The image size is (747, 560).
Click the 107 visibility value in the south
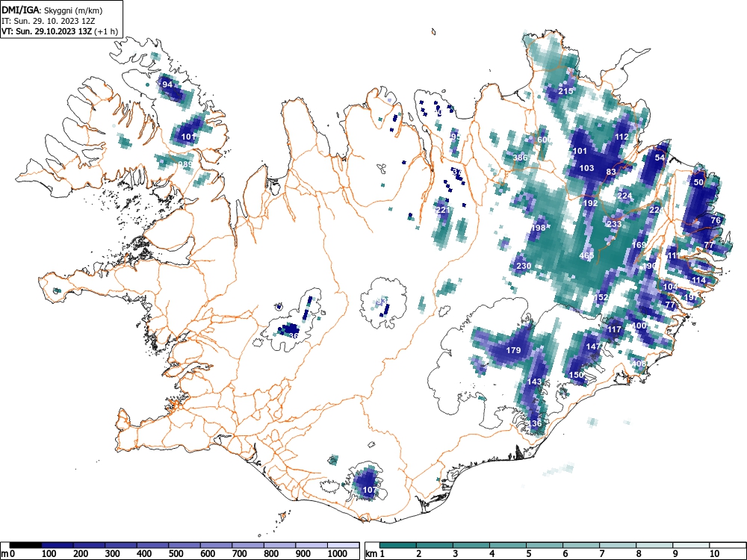[369, 490]
